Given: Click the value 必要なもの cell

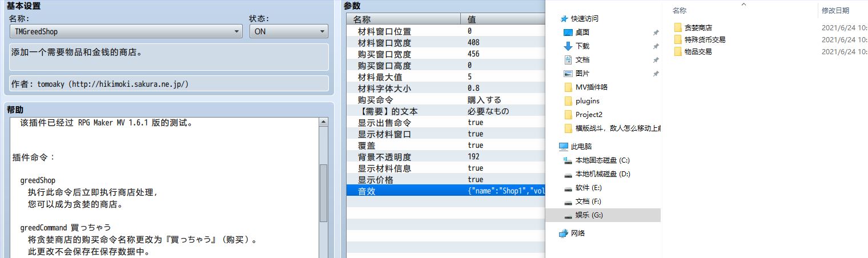Looking at the screenshot, I should click(x=488, y=111).
